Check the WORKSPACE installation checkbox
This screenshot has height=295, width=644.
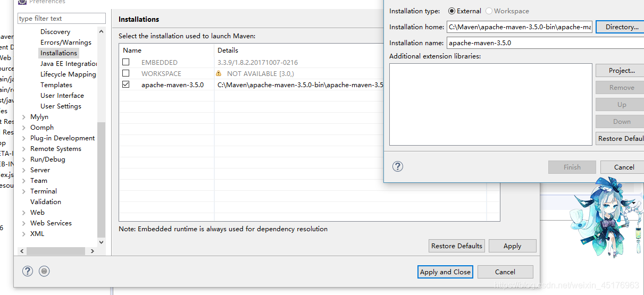(126, 73)
